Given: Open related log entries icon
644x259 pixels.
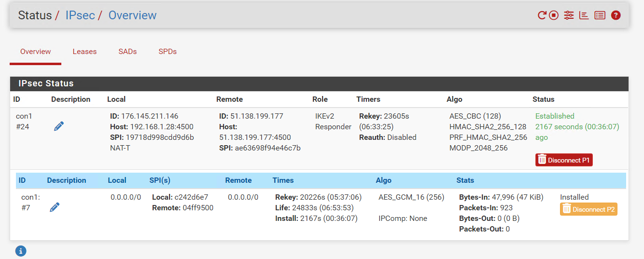Looking at the screenshot, I should point(600,15).
